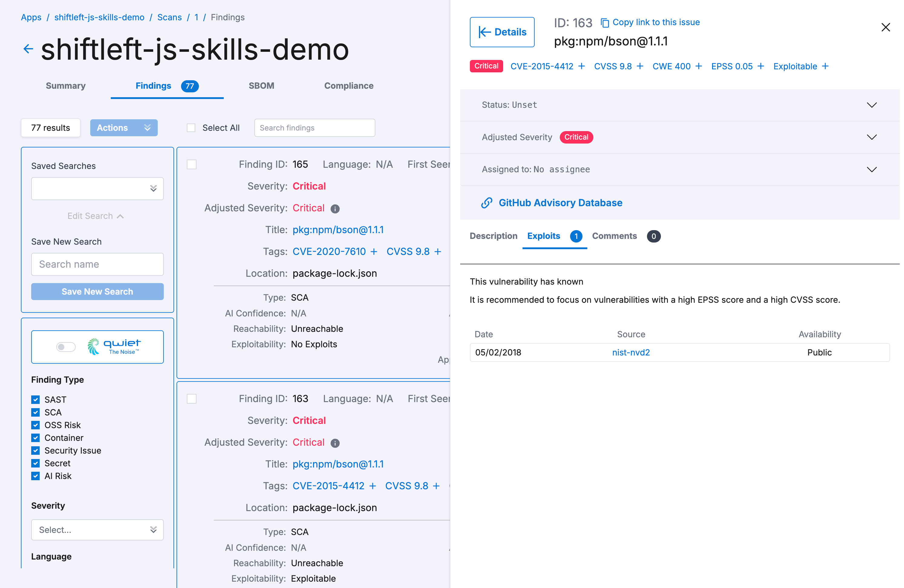Screen dimensions: 904x588
Task: Expand the Assigned to row
Action: (x=680, y=170)
